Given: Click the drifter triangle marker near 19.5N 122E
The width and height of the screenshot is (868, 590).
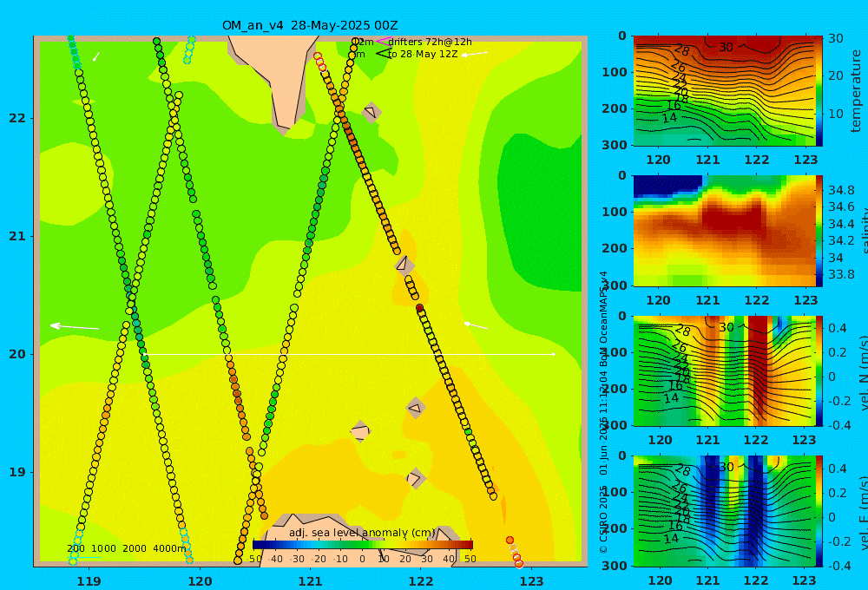Looking at the screenshot, I should tap(416, 409).
